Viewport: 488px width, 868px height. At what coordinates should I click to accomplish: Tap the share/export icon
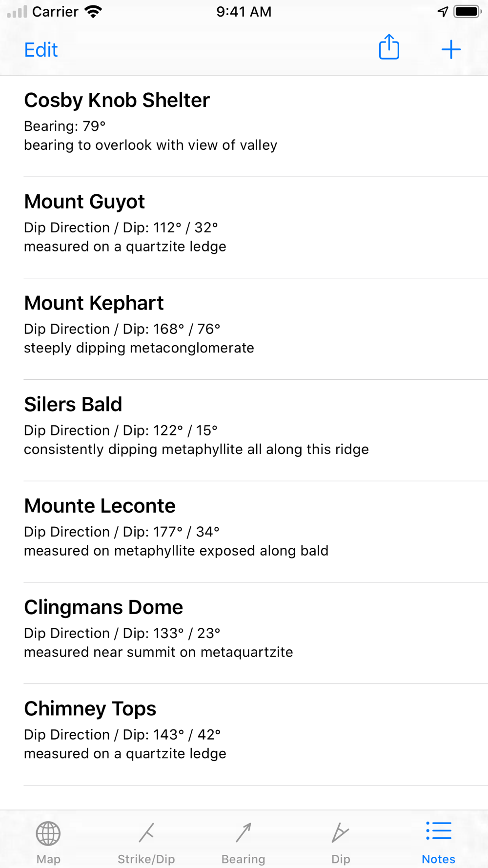click(x=389, y=47)
